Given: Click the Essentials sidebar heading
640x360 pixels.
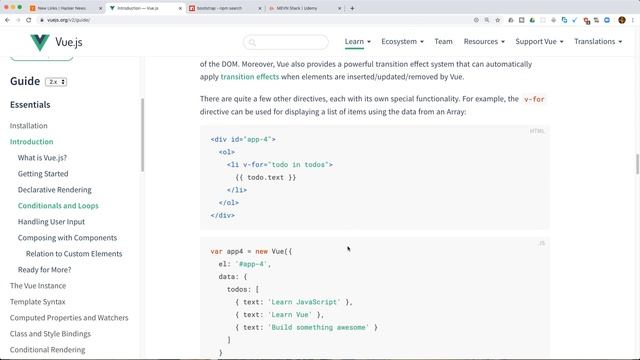Looking at the screenshot, I should (x=30, y=105).
